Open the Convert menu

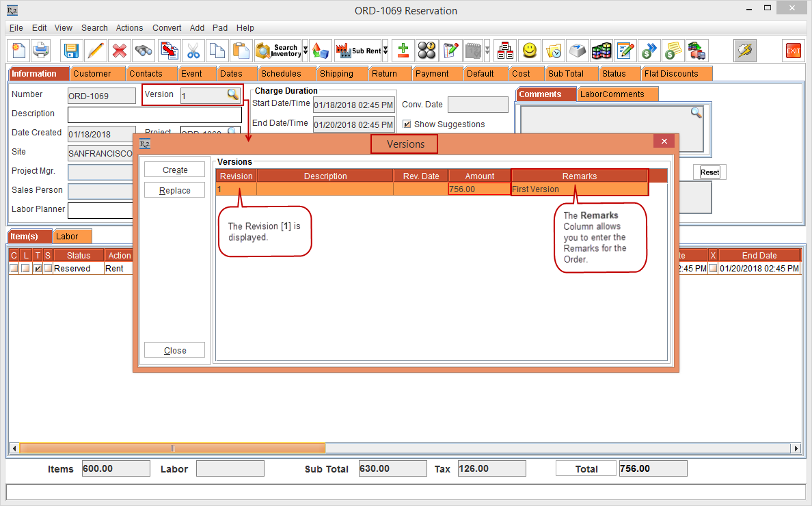pyautogui.click(x=167, y=28)
